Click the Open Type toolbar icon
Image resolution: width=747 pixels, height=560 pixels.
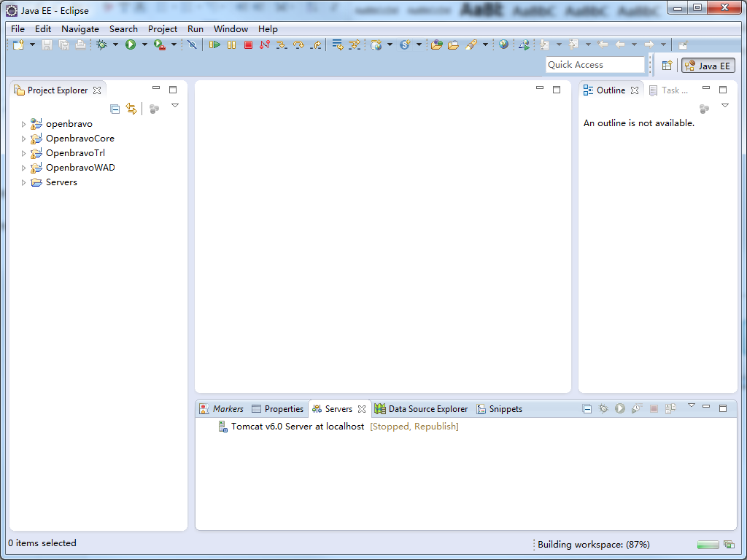pyautogui.click(x=437, y=44)
